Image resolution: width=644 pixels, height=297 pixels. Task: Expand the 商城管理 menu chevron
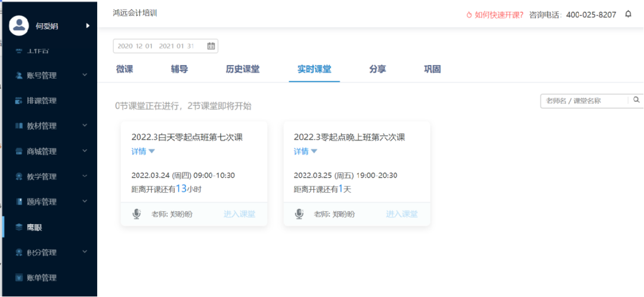(85, 151)
